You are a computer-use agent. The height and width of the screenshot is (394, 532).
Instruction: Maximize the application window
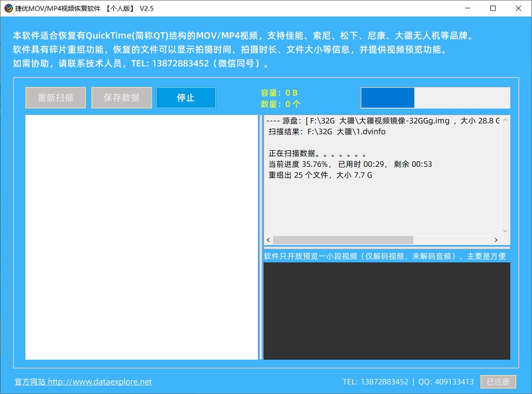[493, 8]
